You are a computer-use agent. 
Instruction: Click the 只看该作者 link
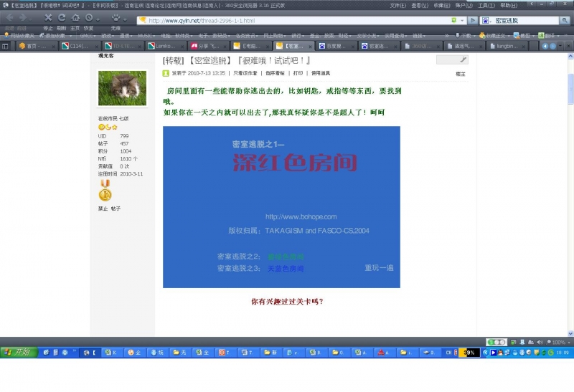[245, 73]
